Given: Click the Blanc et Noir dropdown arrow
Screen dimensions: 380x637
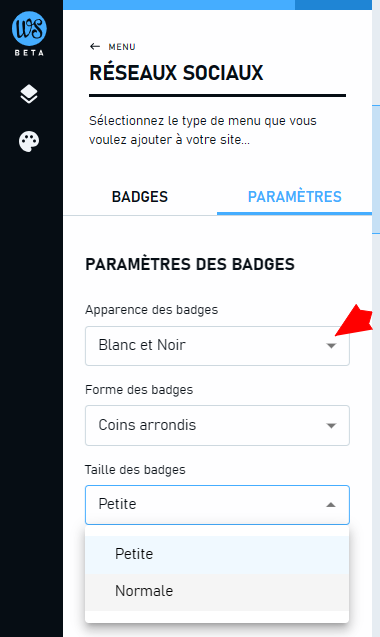Looking at the screenshot, I should (x=331, y=346).
